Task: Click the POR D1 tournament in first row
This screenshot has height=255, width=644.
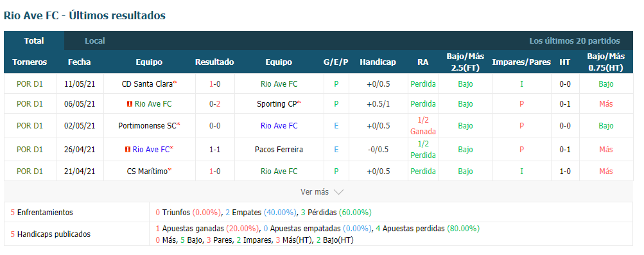Action: (30, 84)
